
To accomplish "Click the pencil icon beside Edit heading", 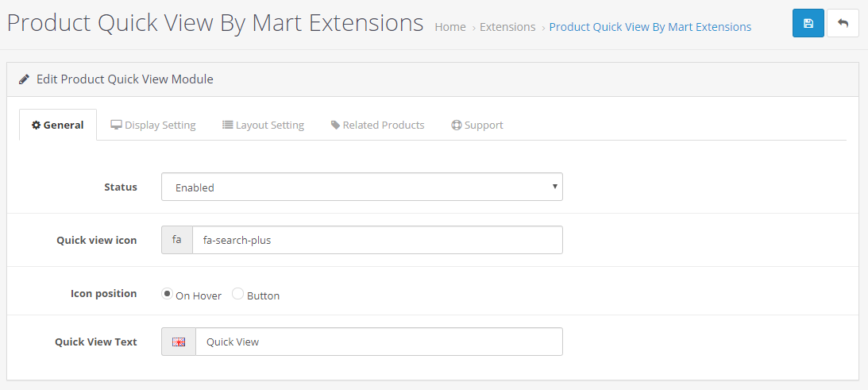I will click(x=25, y=79).
